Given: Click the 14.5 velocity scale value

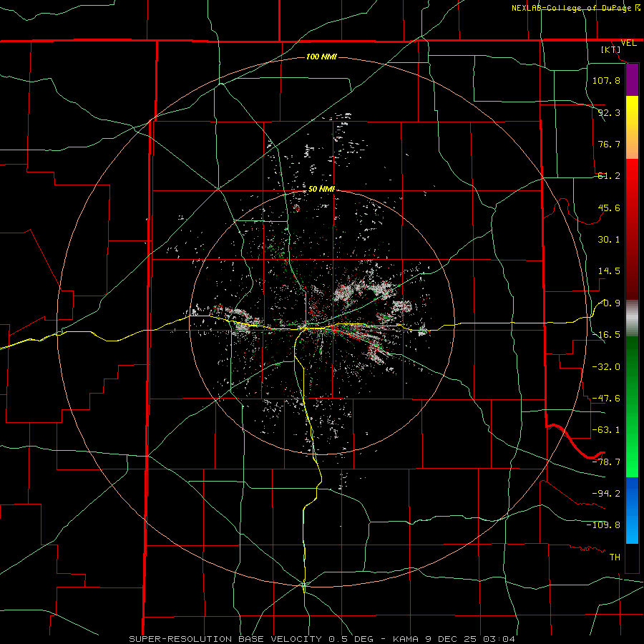Looking at the screenshot, I should [x=609, y=271].
